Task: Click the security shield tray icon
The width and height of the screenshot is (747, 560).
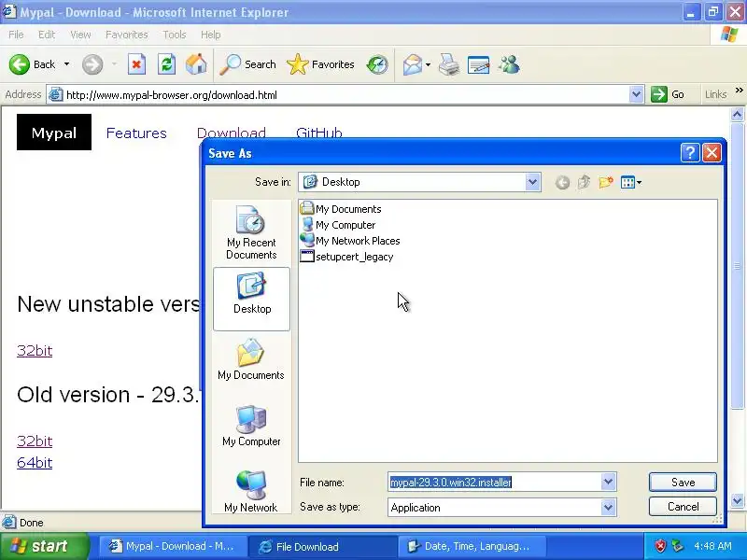Action: click(x=660, y=546)
